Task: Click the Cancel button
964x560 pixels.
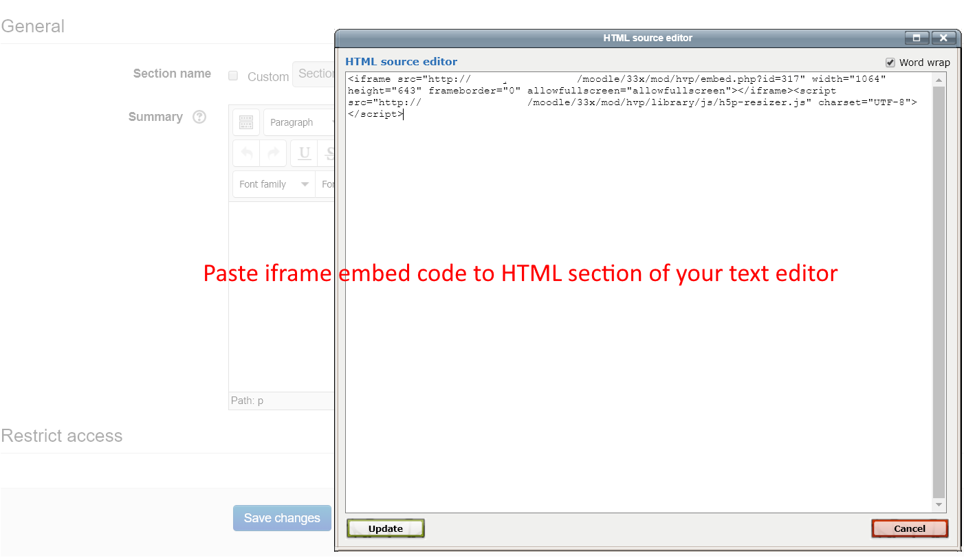Action: (910, 528)
